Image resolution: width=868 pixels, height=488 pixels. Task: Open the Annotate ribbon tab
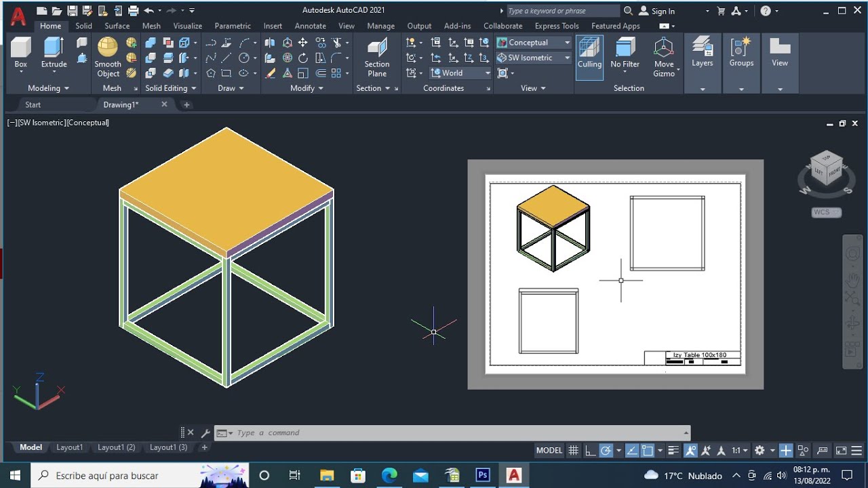tap(310, 26)
